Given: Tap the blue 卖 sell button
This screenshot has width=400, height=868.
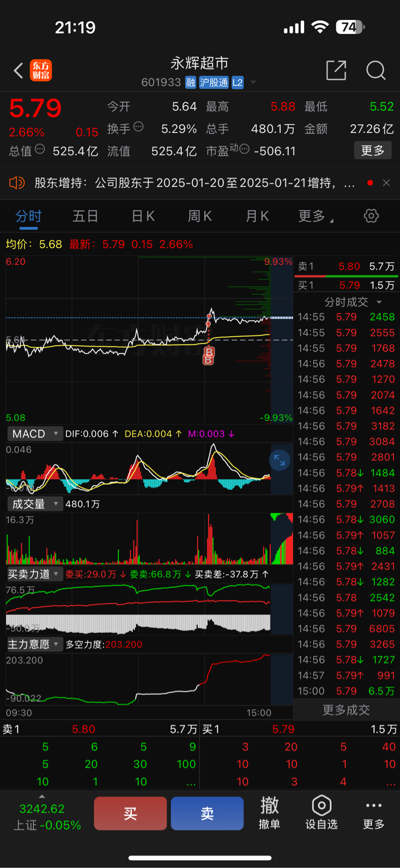Looking at the screenshot, I should [x=207, y=813].
